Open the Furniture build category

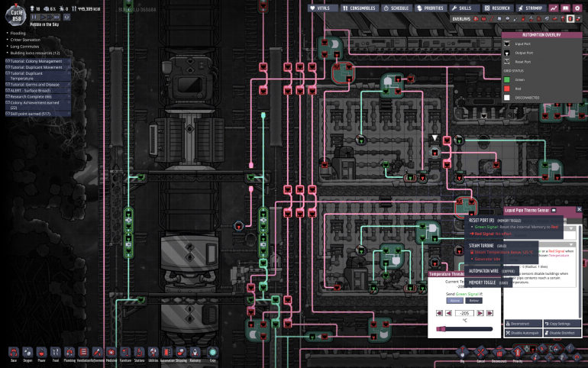tap(125, 353)
